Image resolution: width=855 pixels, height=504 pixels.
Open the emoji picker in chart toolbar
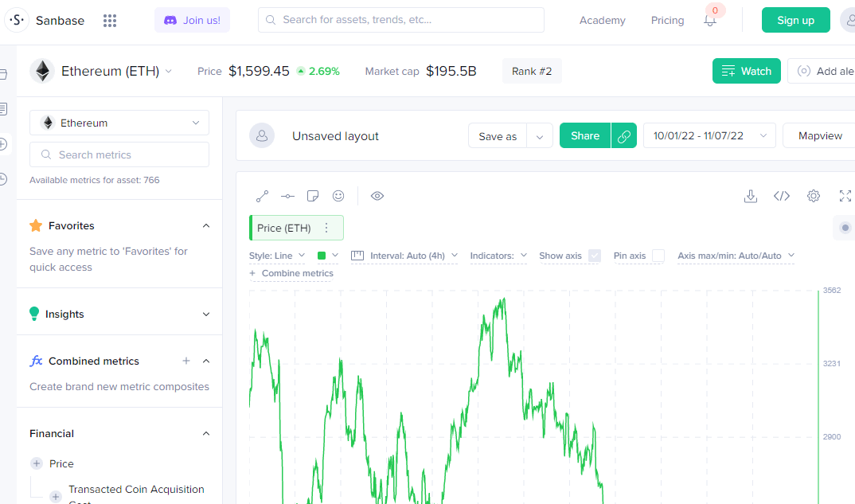click(x=338, y=196)
